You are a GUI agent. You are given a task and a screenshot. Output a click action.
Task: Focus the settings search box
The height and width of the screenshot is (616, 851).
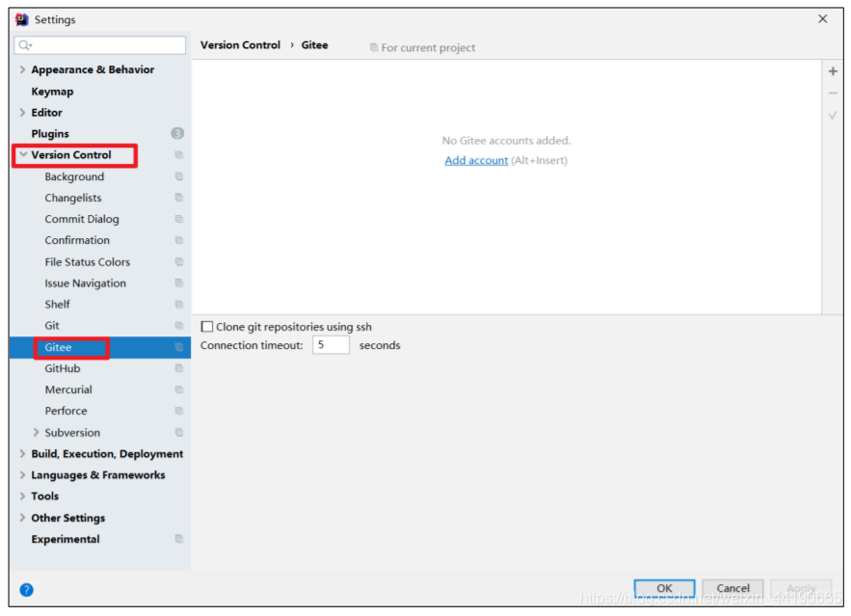click(100, 45)
